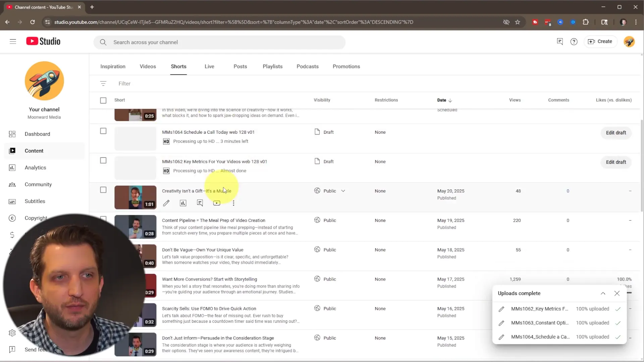Focus the Search across your channel field

tap(219, 42)
